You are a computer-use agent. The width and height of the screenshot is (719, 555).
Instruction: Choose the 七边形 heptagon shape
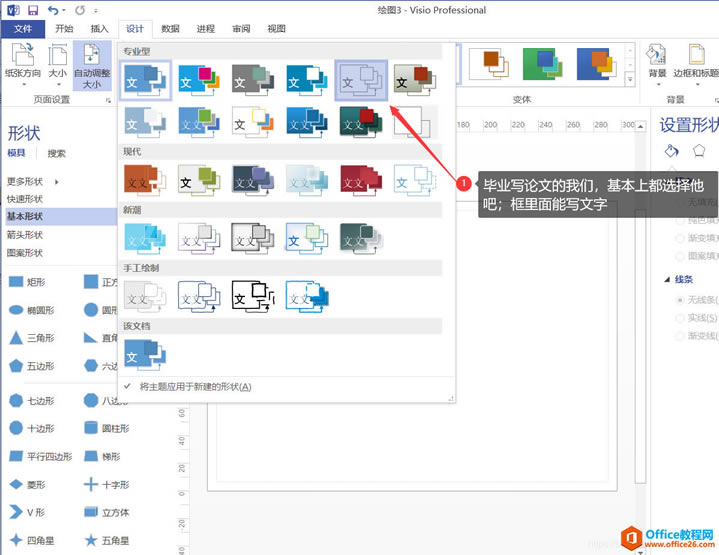[31, 400]
